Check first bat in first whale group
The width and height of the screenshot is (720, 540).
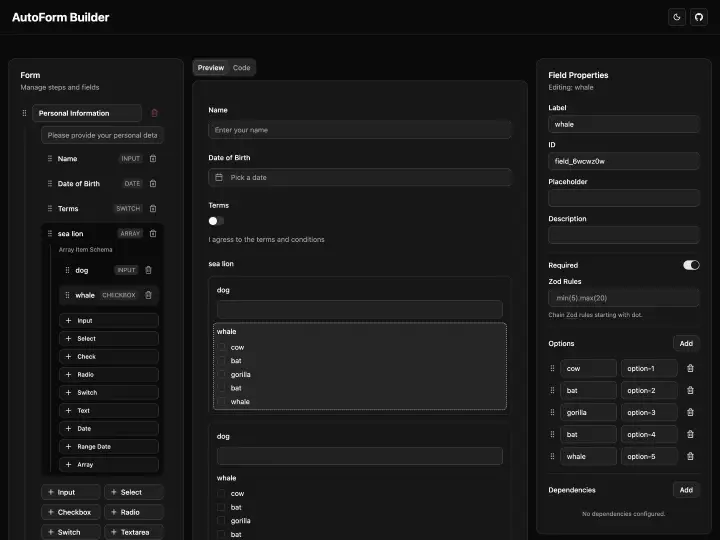[221, 360]
